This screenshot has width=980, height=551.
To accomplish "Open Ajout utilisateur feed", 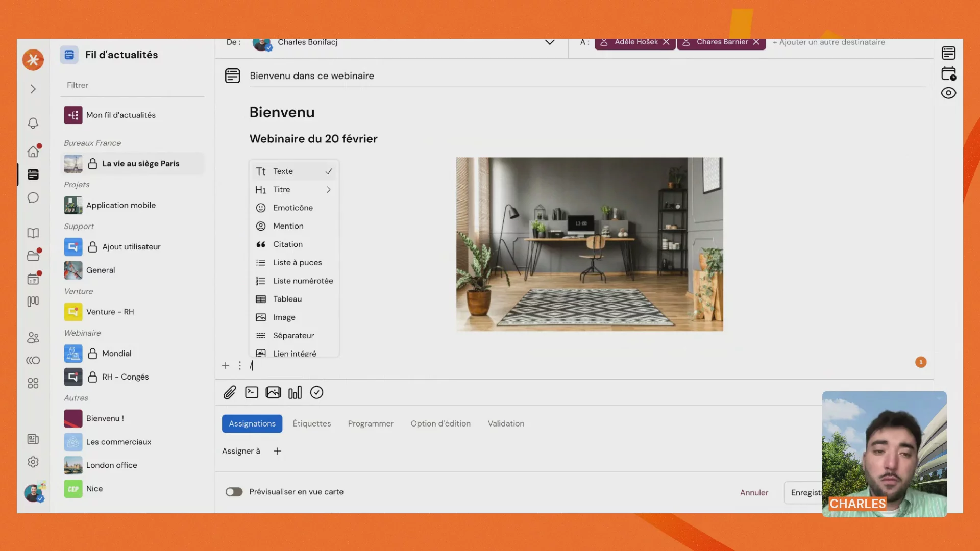I will (132, 247).
